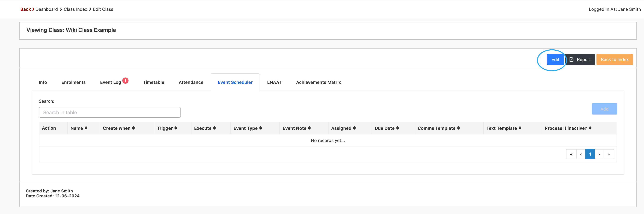Open the Attendance tab
This screenshot has width=644, height=214.
(191, 82)
